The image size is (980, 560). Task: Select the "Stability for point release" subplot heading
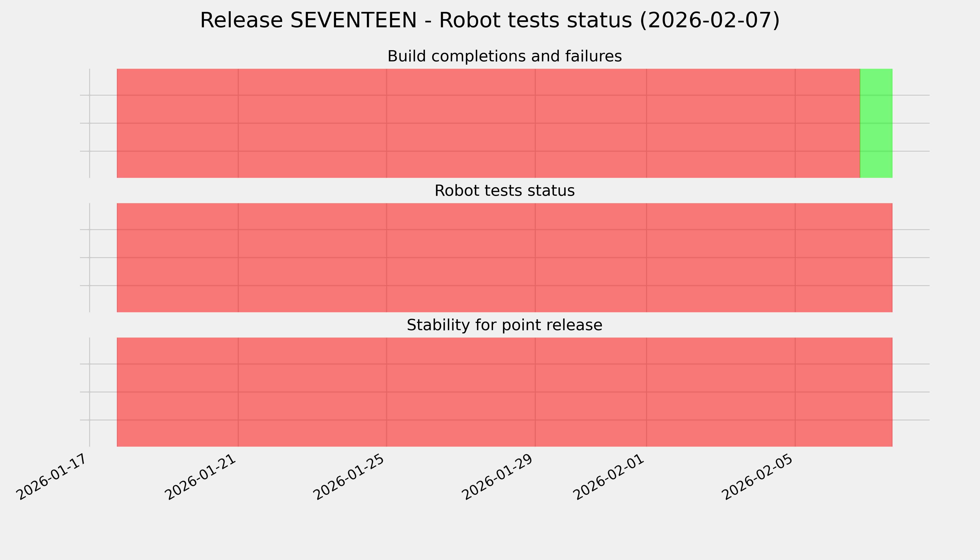[504, 325]
